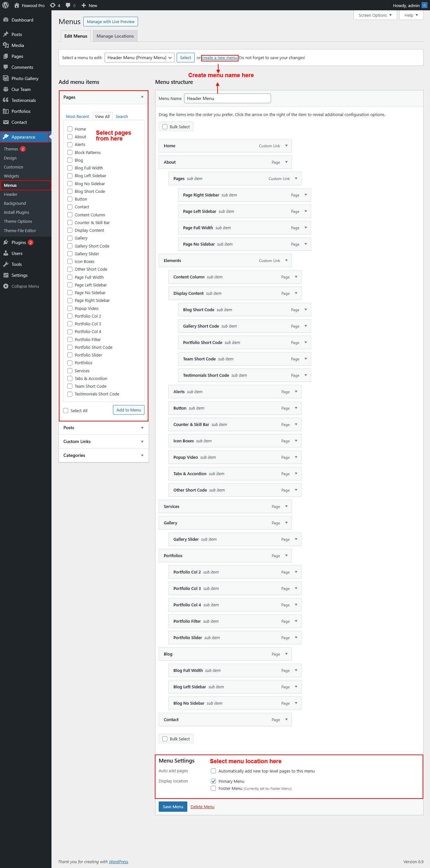Viewport: 430px width, 868px height.
Task: Open Plugins via the plug icon
Action: point(6,242)
